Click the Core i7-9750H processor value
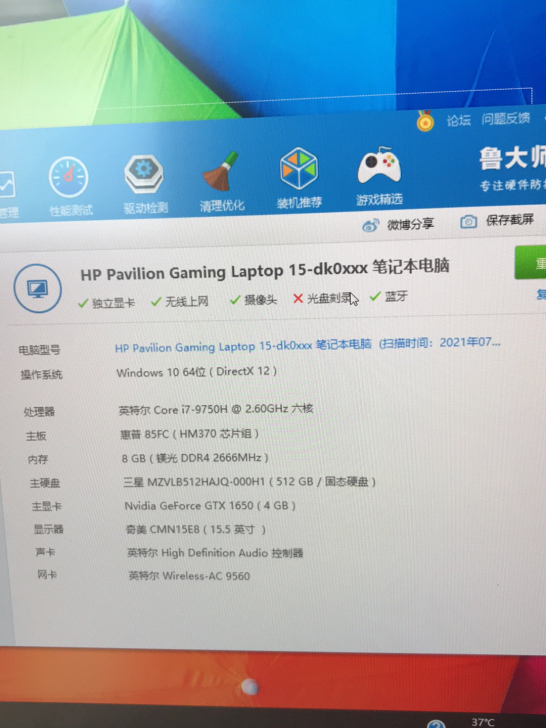Viewport: 546px width, 728px height. coord(215,410)
